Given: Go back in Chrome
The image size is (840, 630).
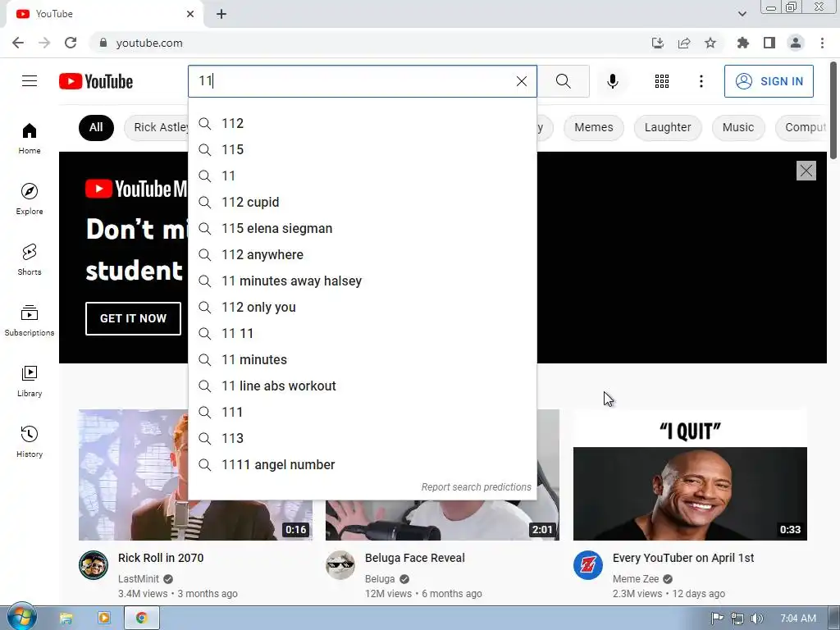Looking at the screenshot, I should click(18, 43).
